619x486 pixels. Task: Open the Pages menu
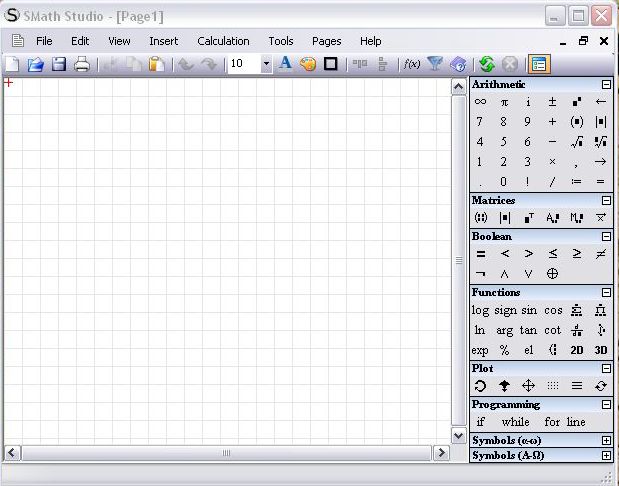click(x=326, y=41)
